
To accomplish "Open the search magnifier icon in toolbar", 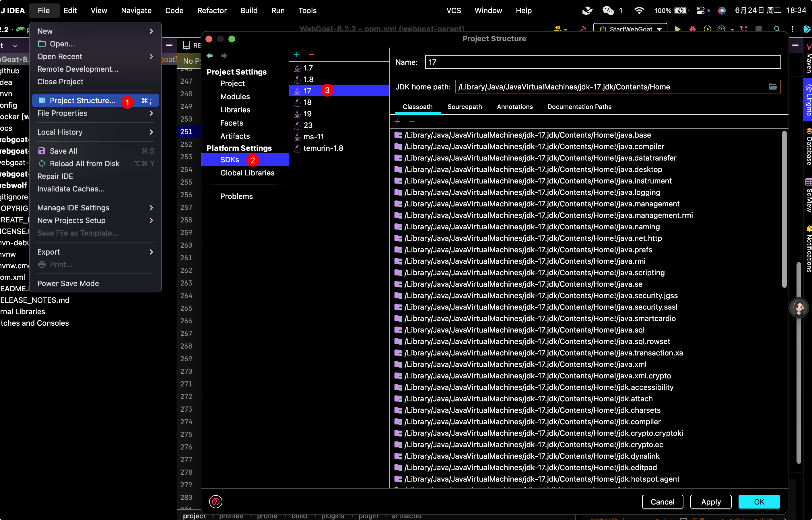I will (776, 29).
